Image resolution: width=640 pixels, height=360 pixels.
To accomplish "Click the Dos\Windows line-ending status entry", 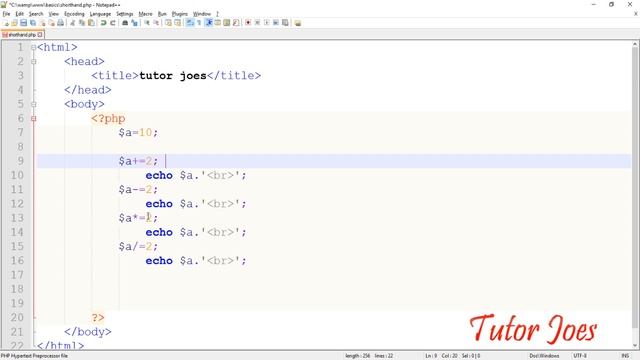I will 544,356.
